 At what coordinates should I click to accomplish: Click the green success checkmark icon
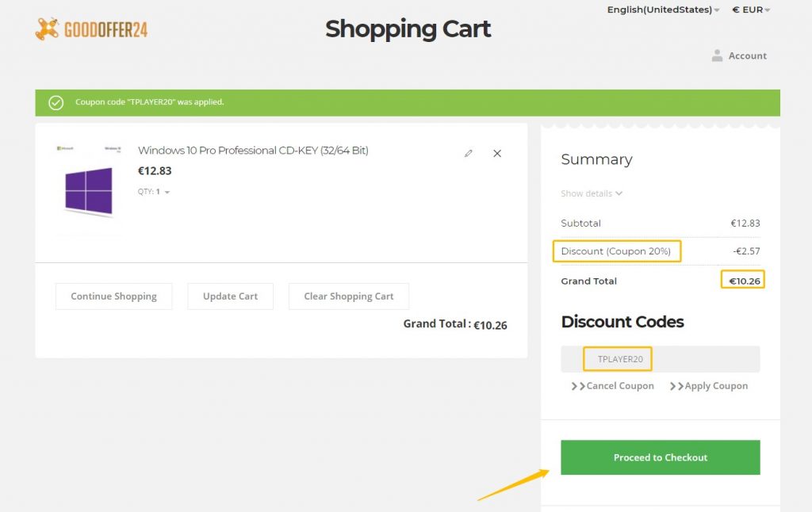tap(56, 102)
